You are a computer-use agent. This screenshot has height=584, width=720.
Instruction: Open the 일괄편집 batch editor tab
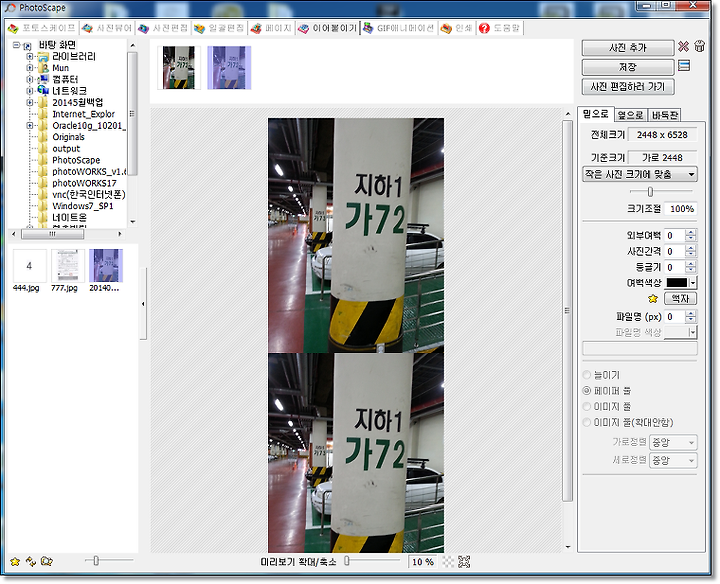[x=219, y=28]
